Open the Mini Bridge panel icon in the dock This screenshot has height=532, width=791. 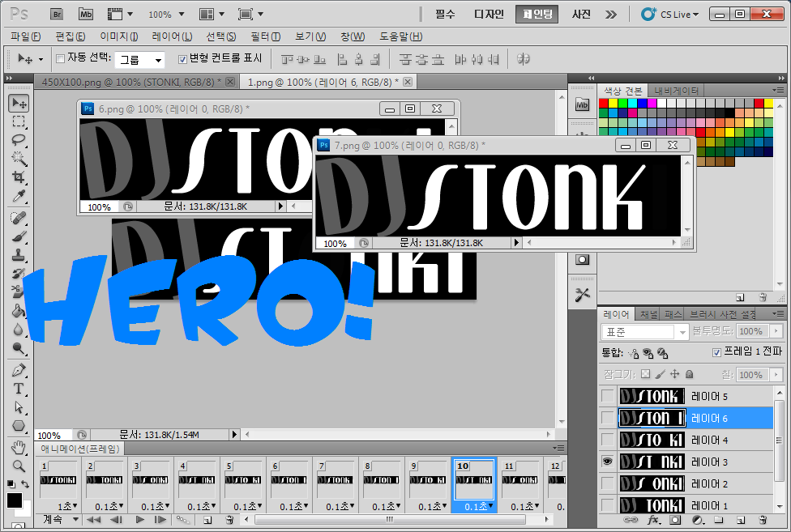click(582, 104)
